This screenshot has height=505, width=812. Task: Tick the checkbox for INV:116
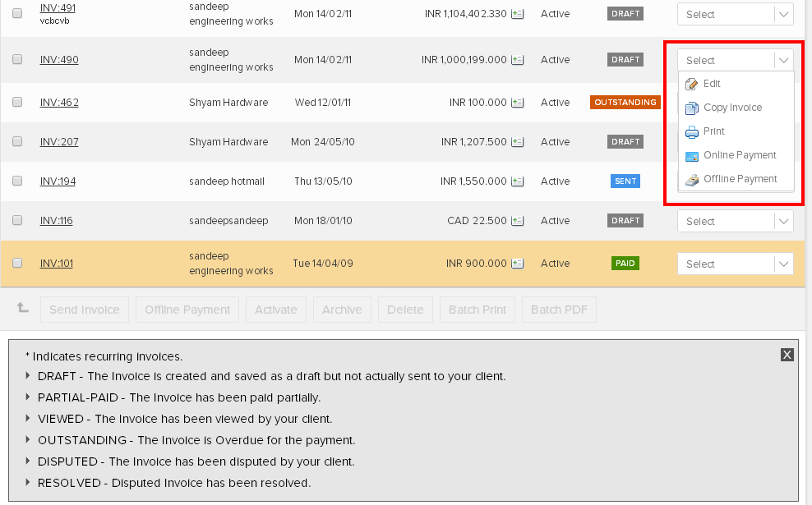pyautogui.click(x=17, y=219)
